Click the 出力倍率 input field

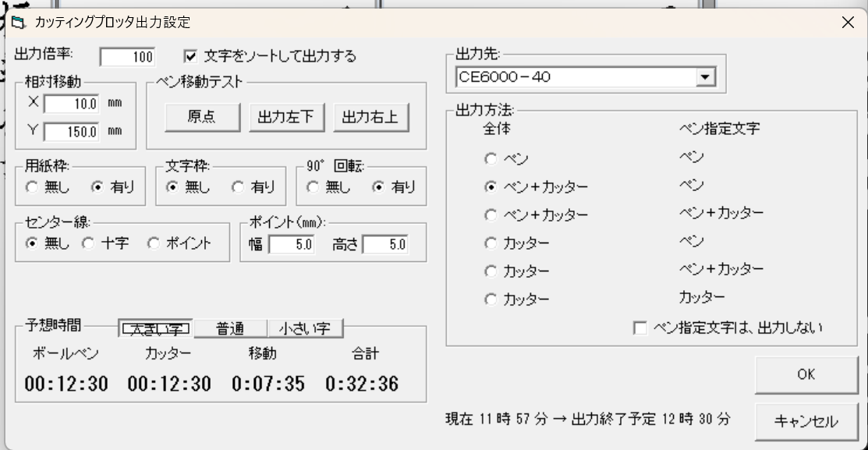127,56
